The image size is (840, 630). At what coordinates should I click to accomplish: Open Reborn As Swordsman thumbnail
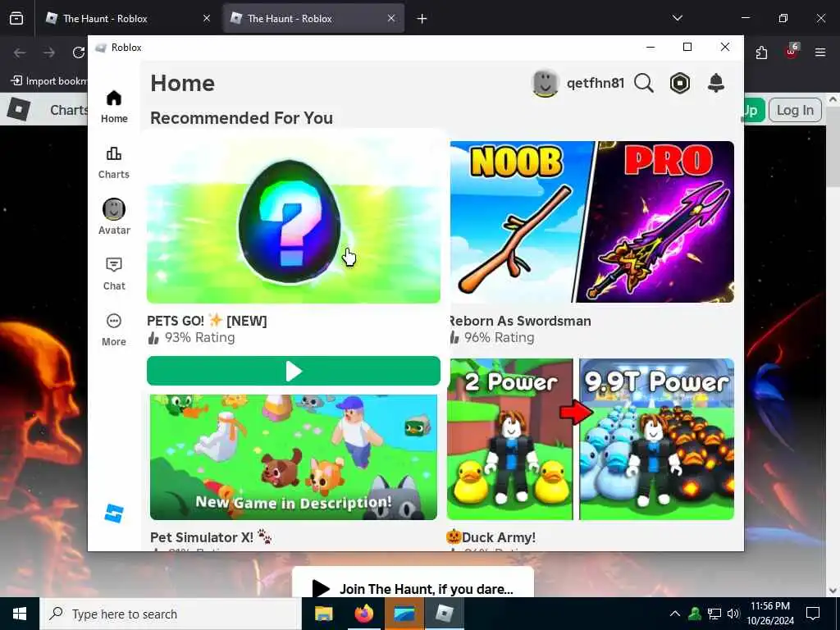[x=592, y=221]
